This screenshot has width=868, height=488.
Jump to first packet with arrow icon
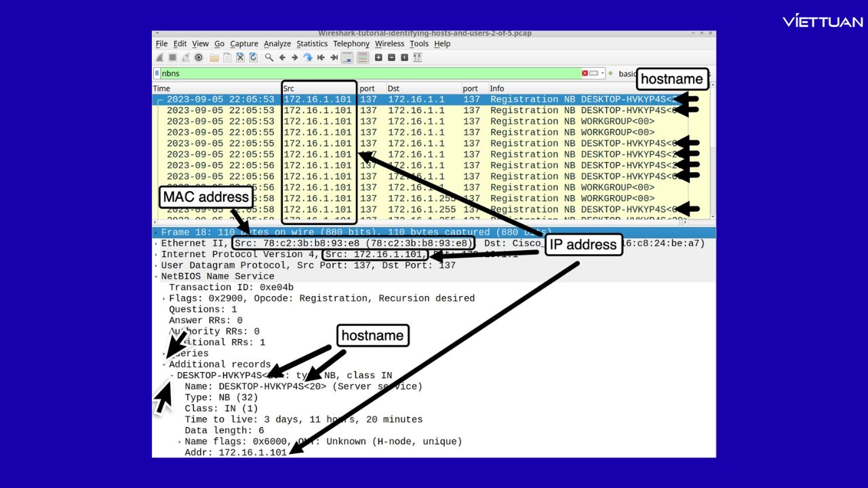point(321,58)
